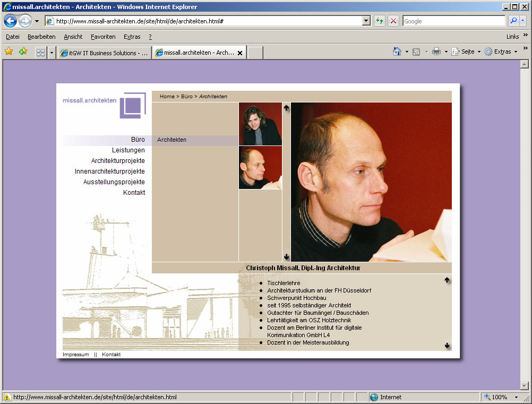532x404 pixels.
Task: Open Kontakt in the main navigation
Action: point(134,192)
